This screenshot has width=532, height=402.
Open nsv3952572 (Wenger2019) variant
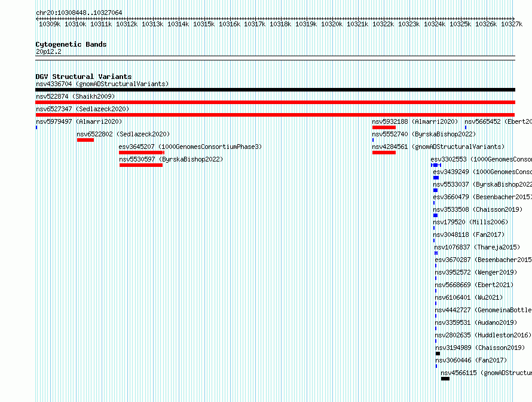click(476, 272)
